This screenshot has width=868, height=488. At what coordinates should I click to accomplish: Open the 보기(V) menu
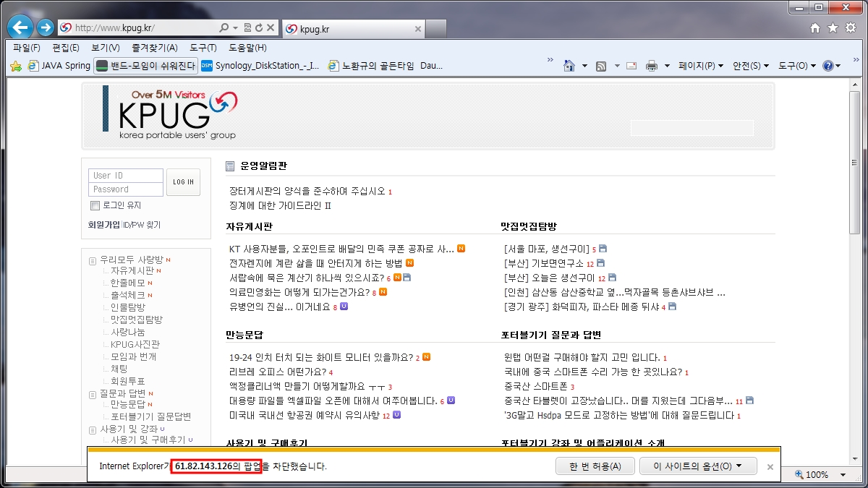coord(106,48)
